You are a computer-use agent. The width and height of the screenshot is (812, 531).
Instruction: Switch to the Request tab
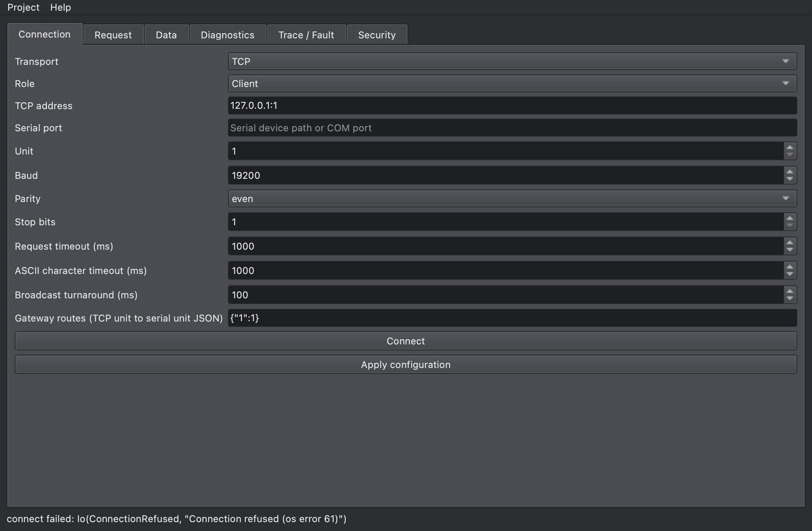[113, 35]
